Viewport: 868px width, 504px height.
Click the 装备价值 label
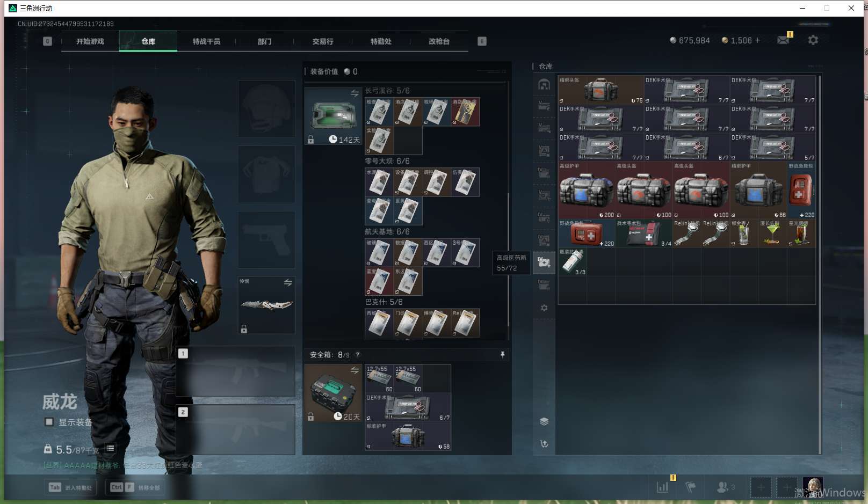[324, 71]
